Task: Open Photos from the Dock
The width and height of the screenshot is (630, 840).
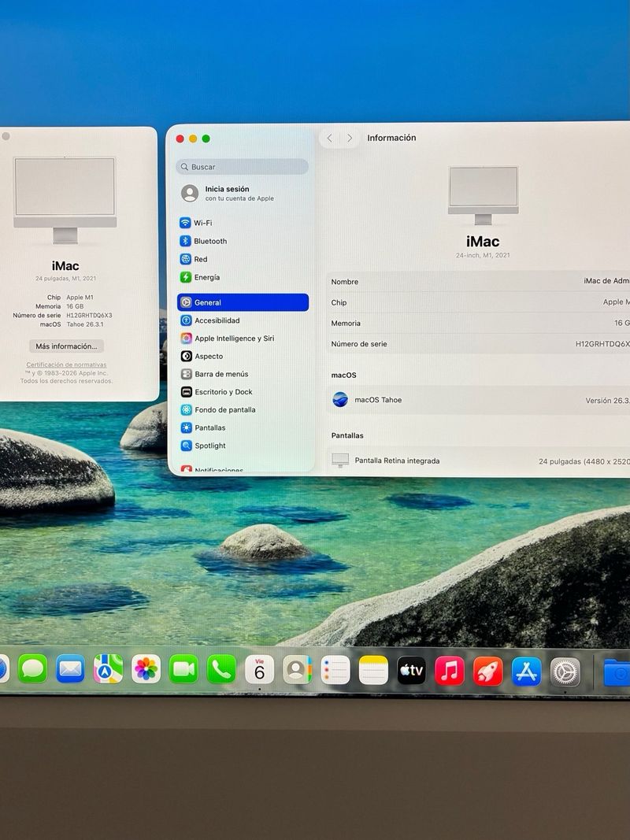Action: [146, 669]
